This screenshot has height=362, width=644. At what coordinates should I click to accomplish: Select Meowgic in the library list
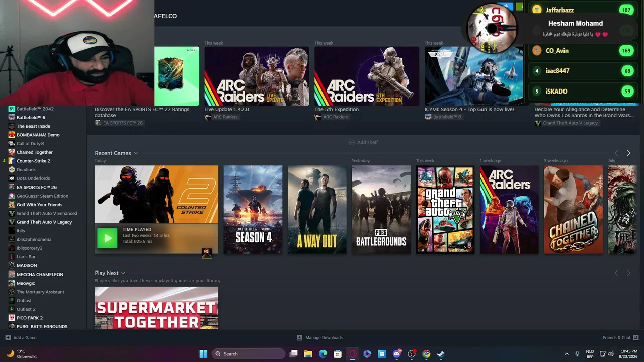(x=26, y=283)
